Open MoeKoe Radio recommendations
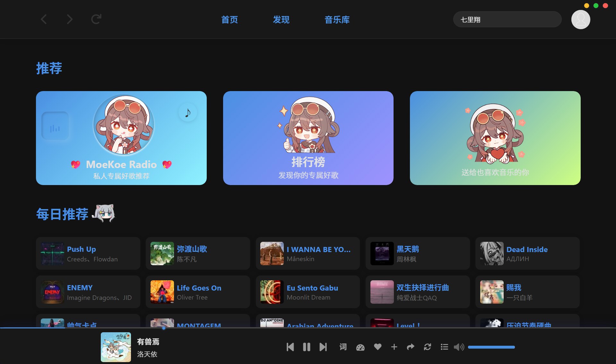616x364 pixels. (x=121, y=138)
